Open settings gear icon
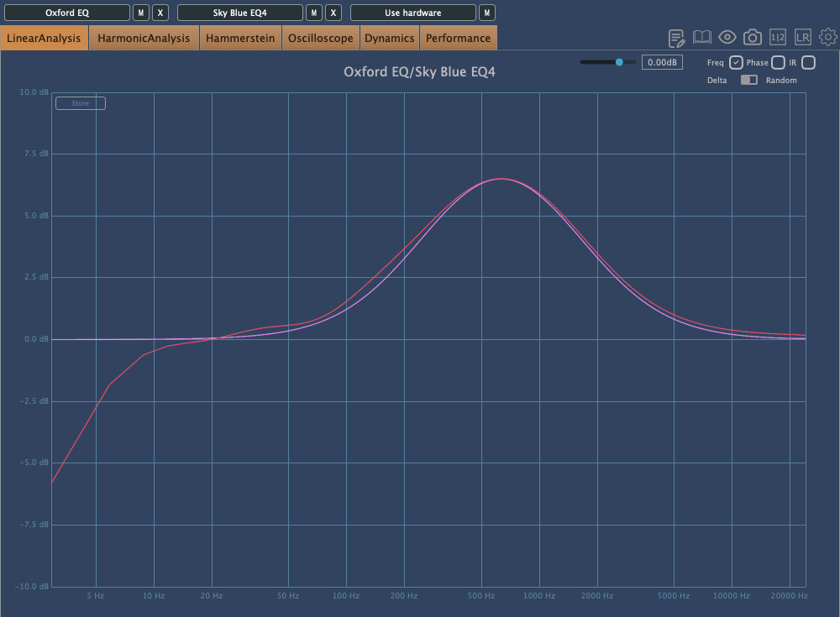The width and height of the screenshot is (840, 617). pos(827,37)
